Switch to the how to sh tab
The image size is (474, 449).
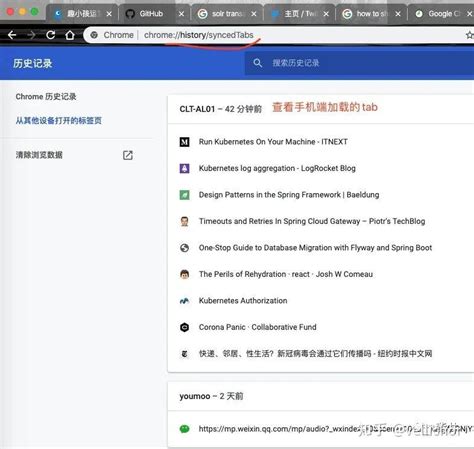point(371,14)
